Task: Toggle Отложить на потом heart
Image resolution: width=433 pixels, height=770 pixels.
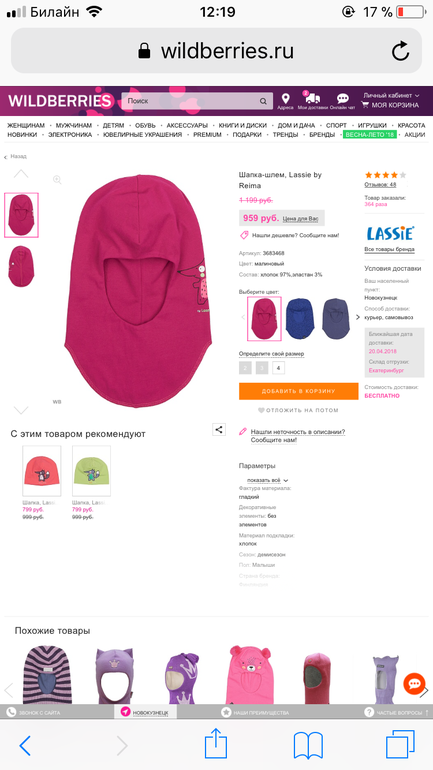Action: pyautogui.click(x=262, y=410)
